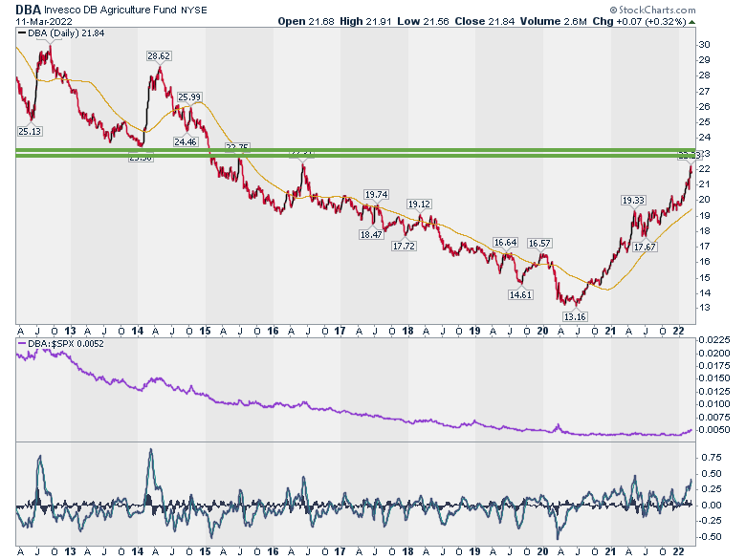Click the Low 21.56 value

[423, 21]
